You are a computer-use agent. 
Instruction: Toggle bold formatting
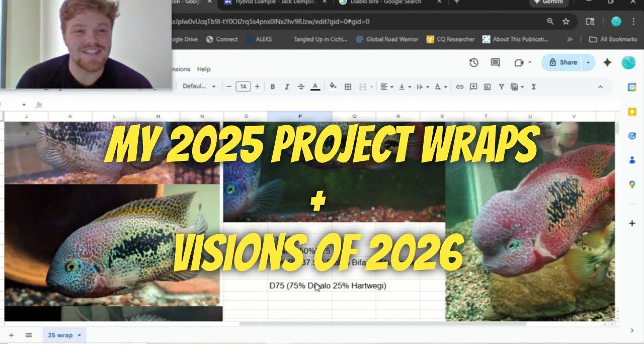point(273,86)
